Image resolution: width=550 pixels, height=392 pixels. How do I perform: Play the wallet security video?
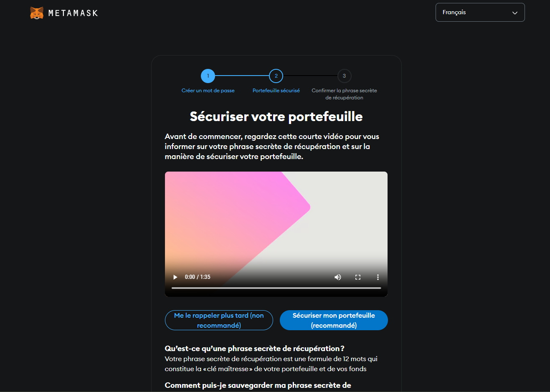175,277
